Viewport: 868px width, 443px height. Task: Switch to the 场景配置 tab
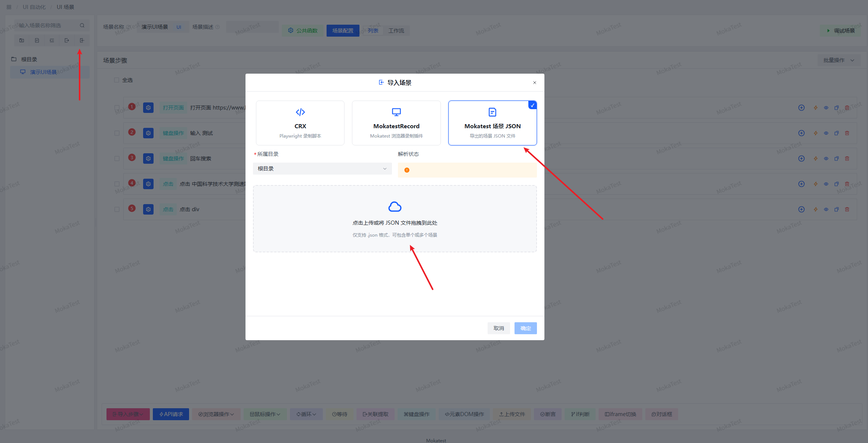(343, 31)
